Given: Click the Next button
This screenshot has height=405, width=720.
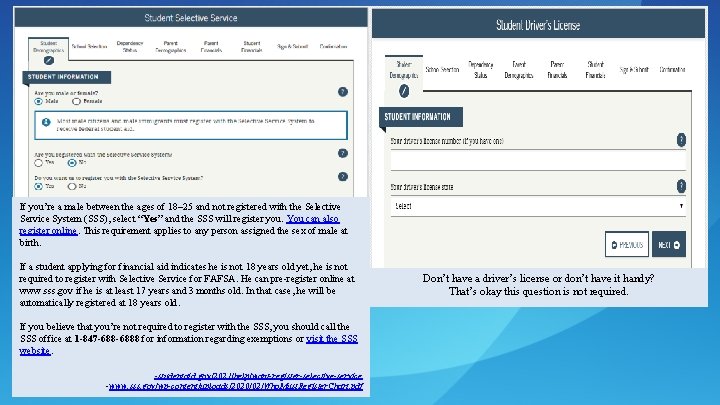Looking at the screenshot, I should (669, 244).
